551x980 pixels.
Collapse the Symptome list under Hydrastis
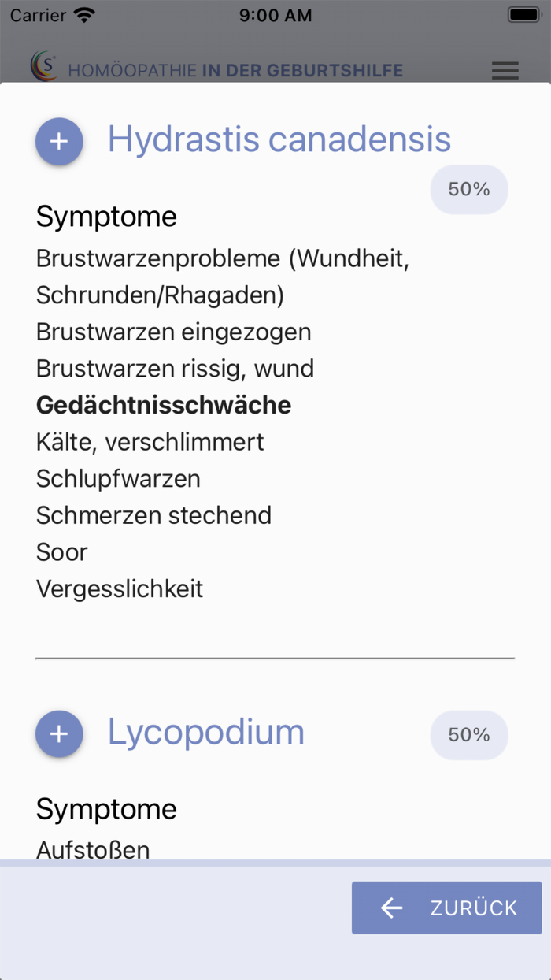click(x=105, y=216)
